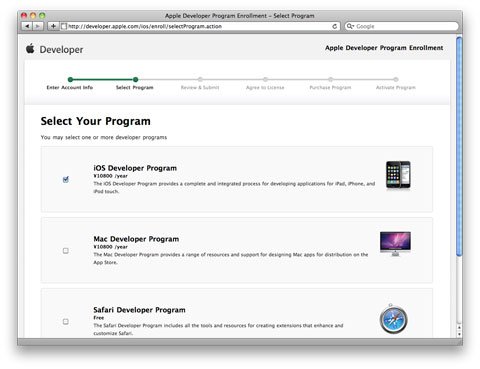Click the Free price label under Safari program

99,318
